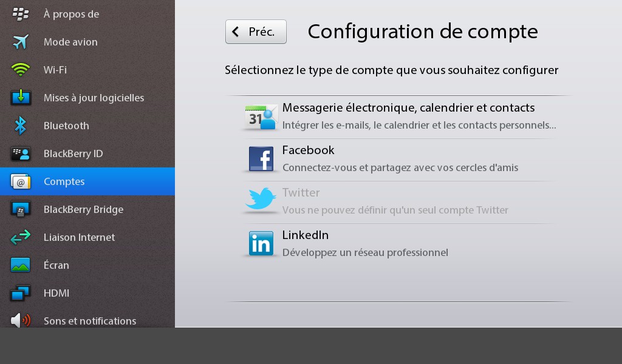The height and width of the screenshot is (364, 622).
Task: Click the Facebook logo icon
Action: pyautogui.click(x=261, y=159)
